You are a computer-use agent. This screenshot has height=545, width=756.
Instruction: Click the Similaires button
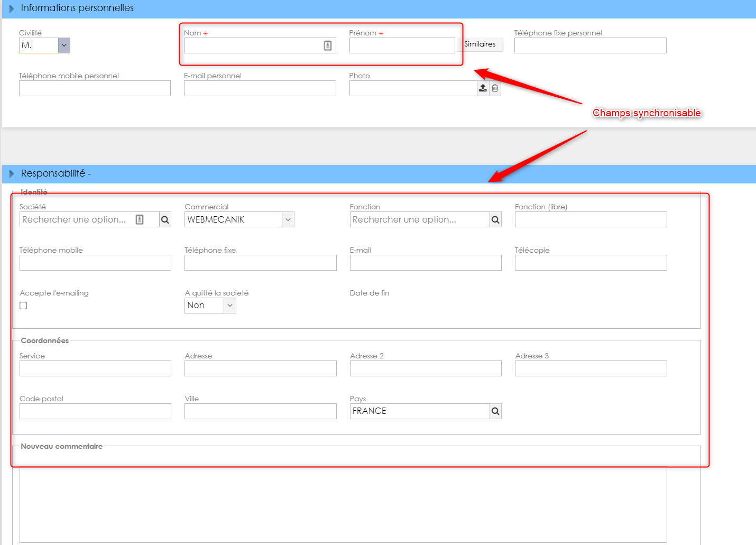(480, 44)
